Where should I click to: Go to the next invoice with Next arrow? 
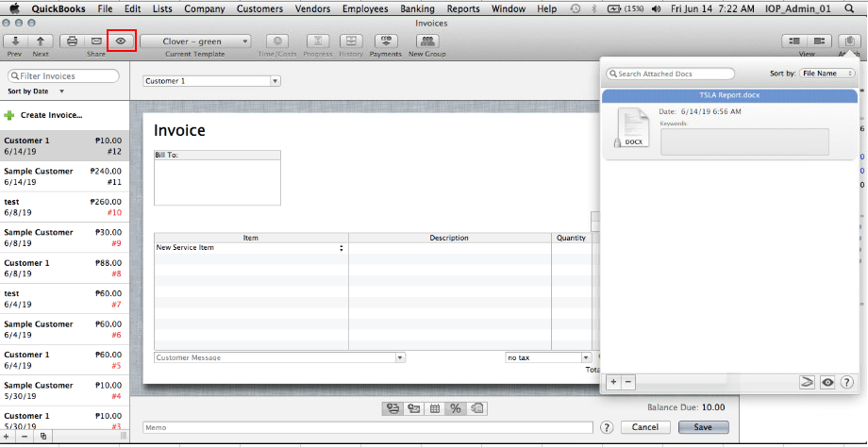point(41,41)
